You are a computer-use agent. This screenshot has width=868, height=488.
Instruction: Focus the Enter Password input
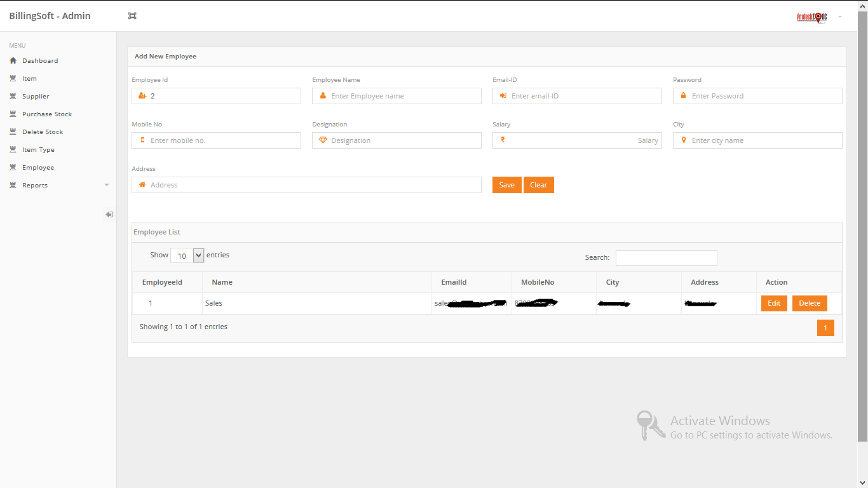point(757,96)
